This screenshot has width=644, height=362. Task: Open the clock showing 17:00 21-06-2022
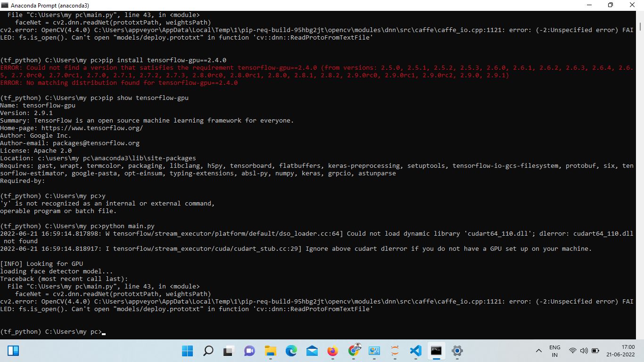tap(621, 351)
